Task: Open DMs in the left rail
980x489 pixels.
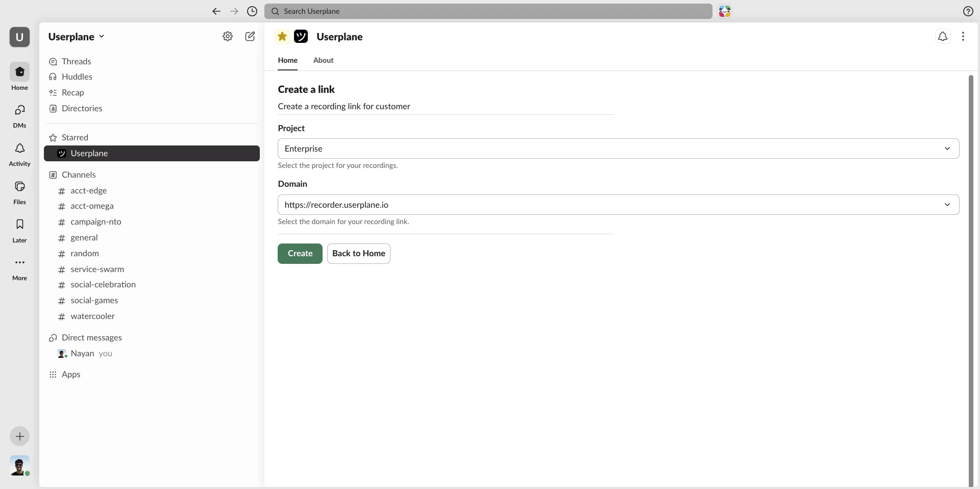Action: [19, 116]
